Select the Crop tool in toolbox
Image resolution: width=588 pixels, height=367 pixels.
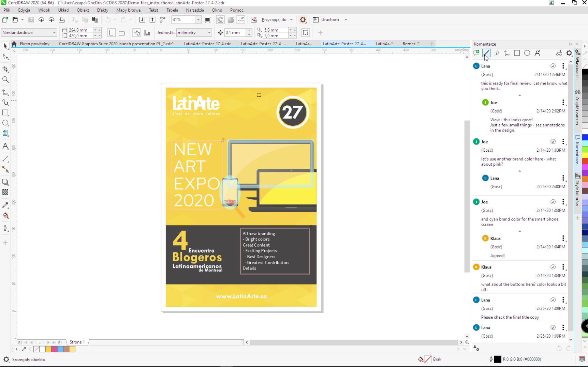[x=5, y=69]
